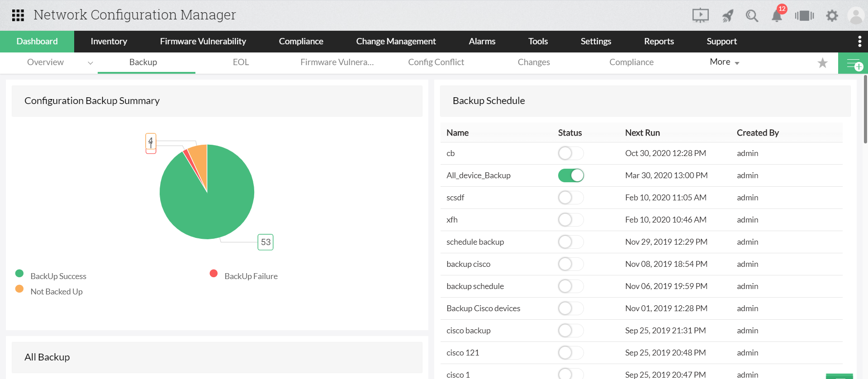
Task: Open the Change Management menu
Action: 396,42
